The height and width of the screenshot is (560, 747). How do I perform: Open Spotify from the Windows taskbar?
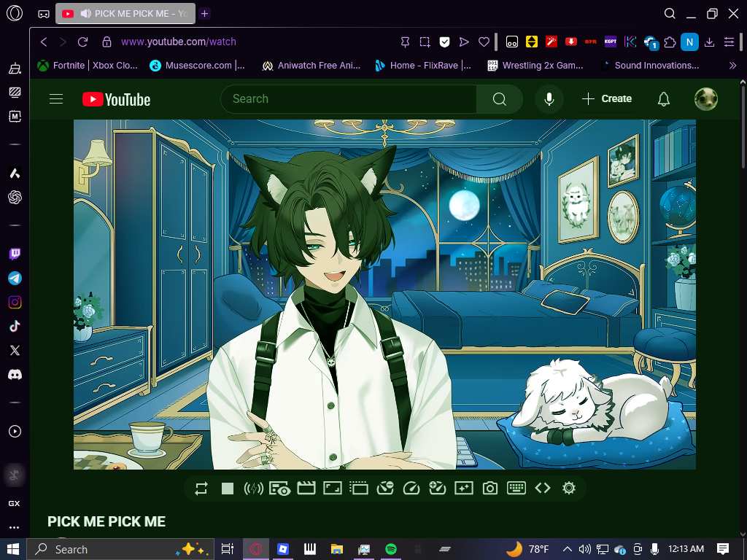[x=391, y=549]
